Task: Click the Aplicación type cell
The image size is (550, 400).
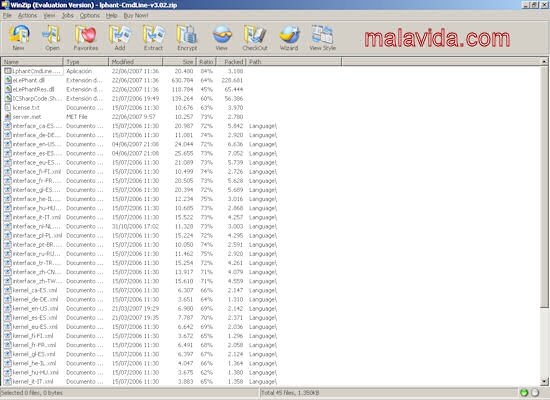Action: point(79,71)
